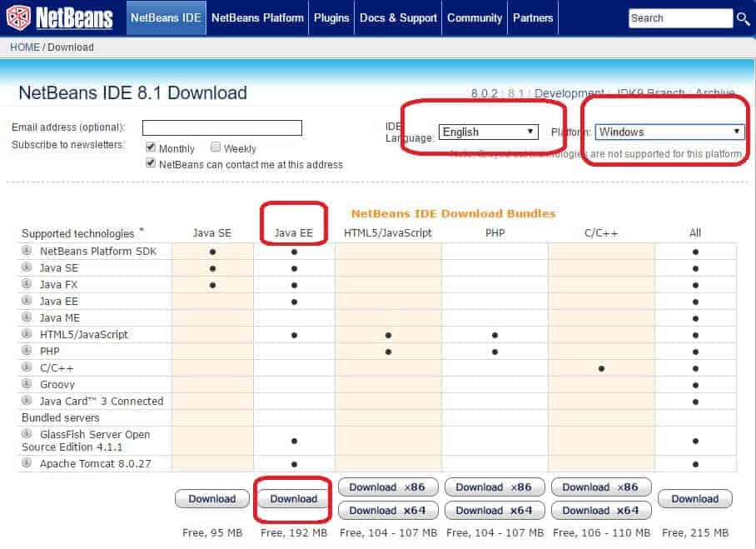The image size is (756, 549).
Task: Click the 'Free, 95 MB' size text
Action: (x=212, y=533)
